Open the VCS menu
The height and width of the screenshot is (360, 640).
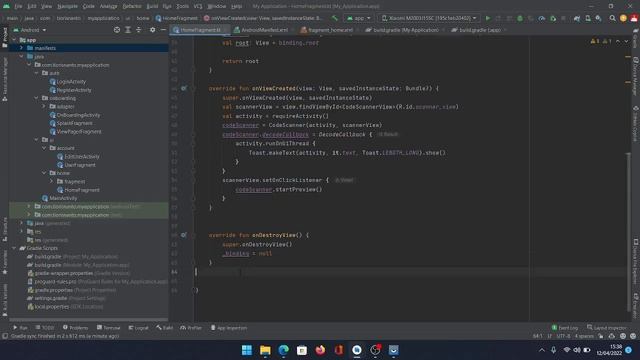(x=198, y=6)
